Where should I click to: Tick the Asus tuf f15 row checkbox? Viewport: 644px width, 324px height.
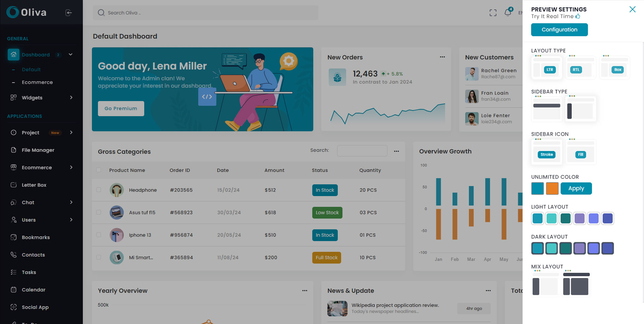pos(99,212)
